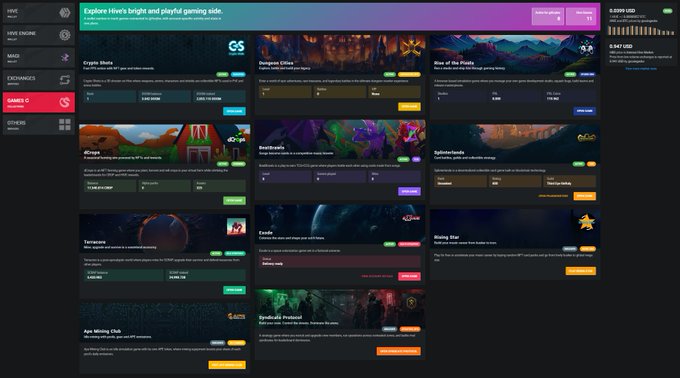Image resolution: width=680 pixels, height=378 pixels.
Task: Click the BeatBrawls title text
Action: click(x=271, y=148)
